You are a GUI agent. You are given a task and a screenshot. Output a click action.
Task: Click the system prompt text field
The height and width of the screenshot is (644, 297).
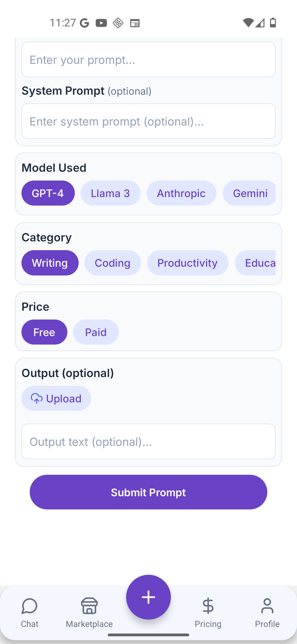[148, 121]
